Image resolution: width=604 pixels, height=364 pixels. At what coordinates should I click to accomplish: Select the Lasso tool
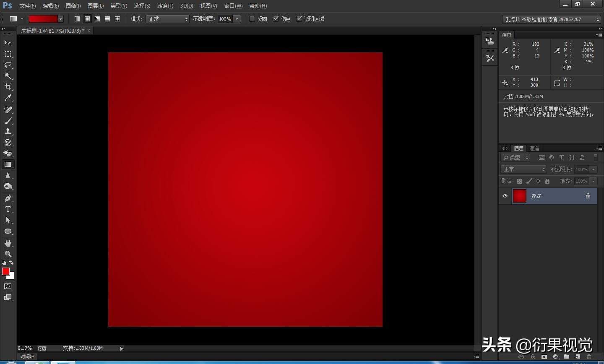[8, 65]
